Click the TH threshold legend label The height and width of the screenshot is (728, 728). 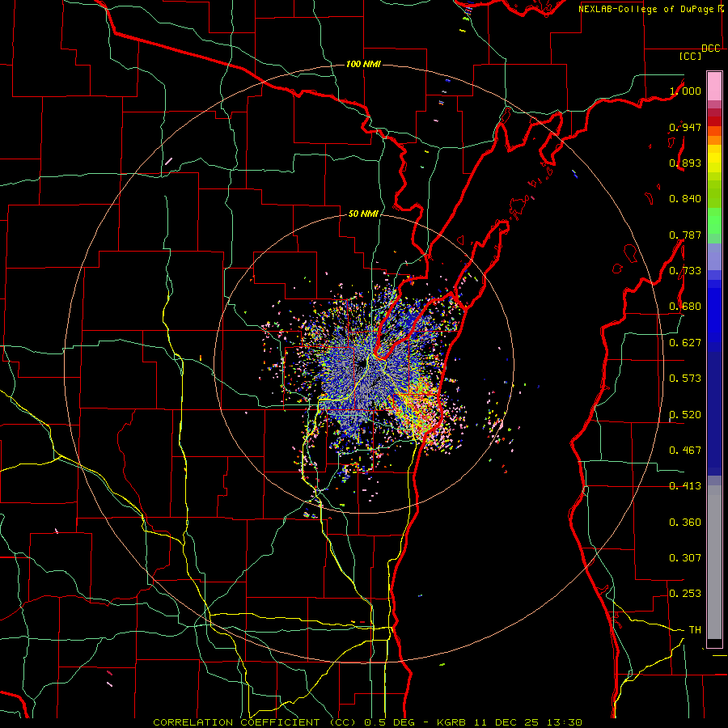(695, 630)
